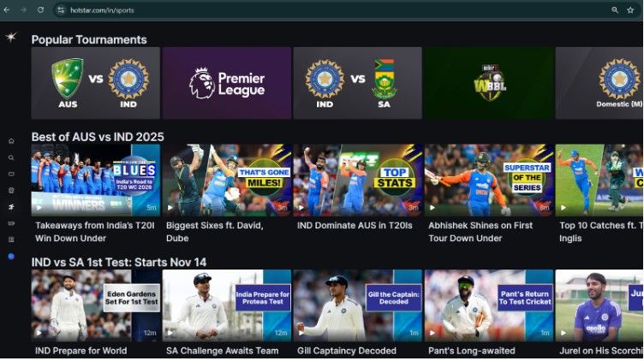Select the Sports running-figure sidebar icon

click(11, 207)
